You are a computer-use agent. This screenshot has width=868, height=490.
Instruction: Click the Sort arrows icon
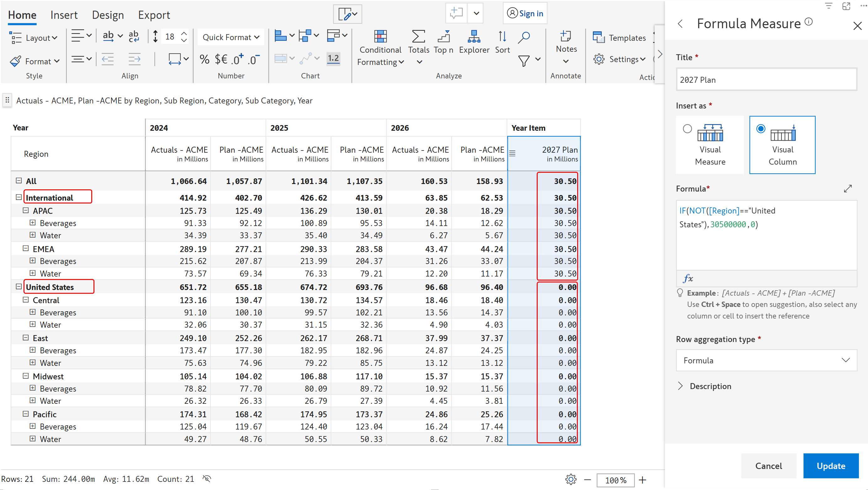tap(502, 36)
